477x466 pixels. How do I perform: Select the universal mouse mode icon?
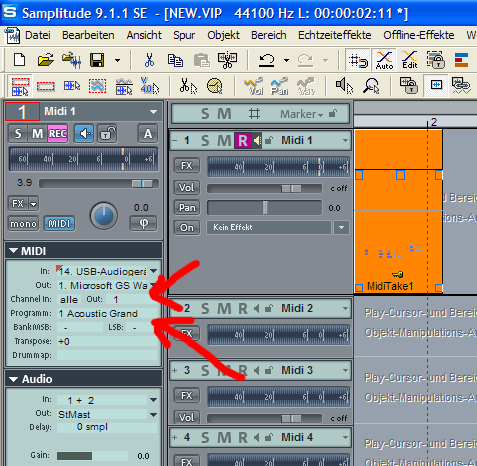tap(20, 86)
